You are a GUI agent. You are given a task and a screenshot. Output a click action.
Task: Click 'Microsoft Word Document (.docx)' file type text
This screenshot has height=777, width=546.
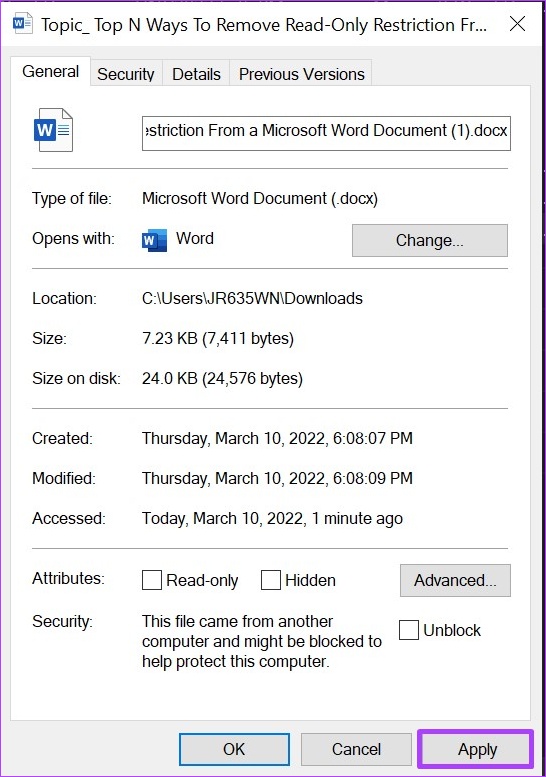point(260,199)
